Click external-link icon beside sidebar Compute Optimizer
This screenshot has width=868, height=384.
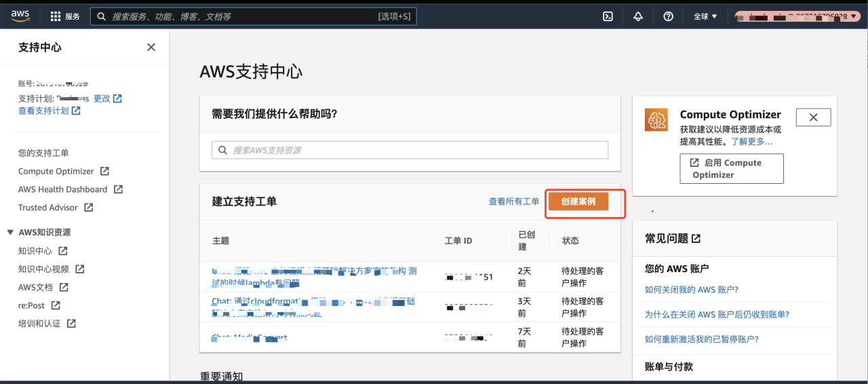[x=105, y=172]
